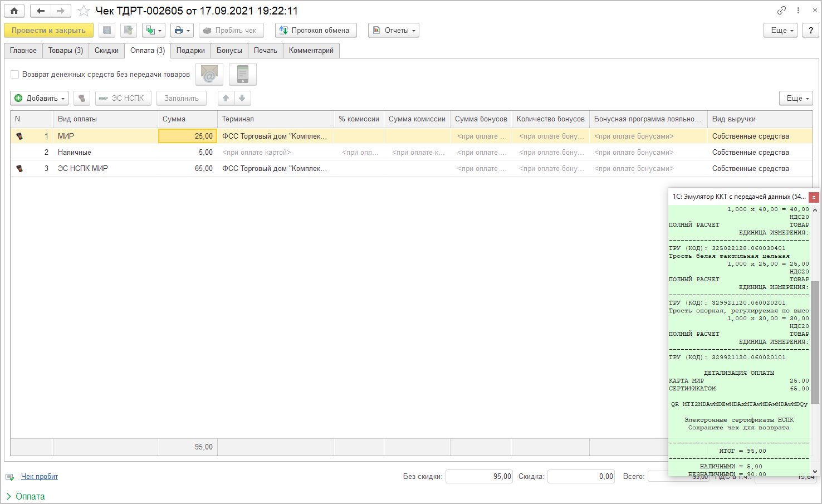Click the email envelope icon button
This screenshot has height=504, width=822.
[x=209, y=74]
